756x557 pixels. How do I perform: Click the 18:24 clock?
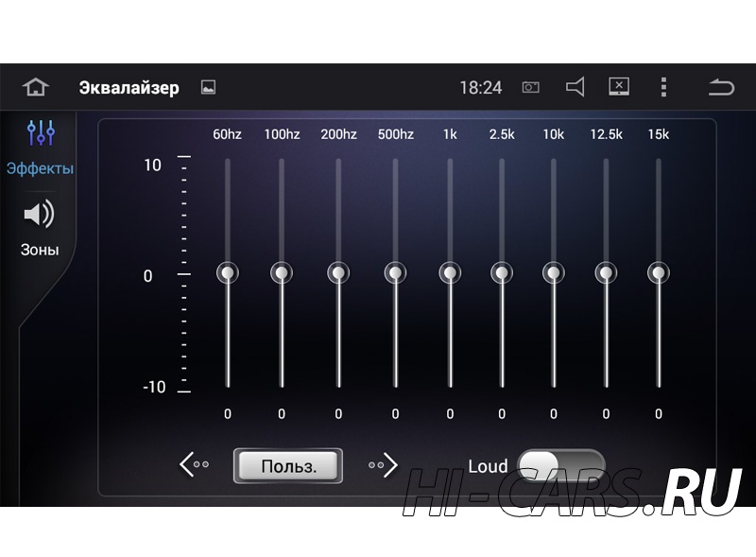[481, 88]
